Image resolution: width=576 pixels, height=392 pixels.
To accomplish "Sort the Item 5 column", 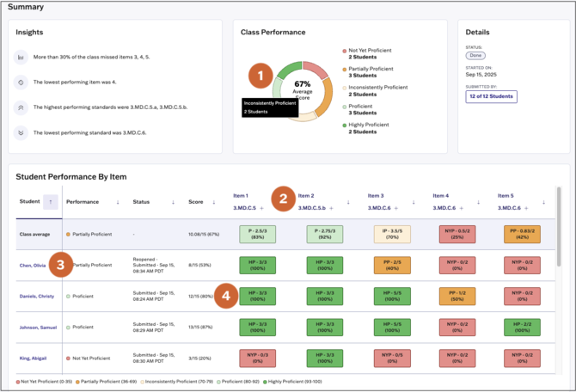I will point(543,202).
